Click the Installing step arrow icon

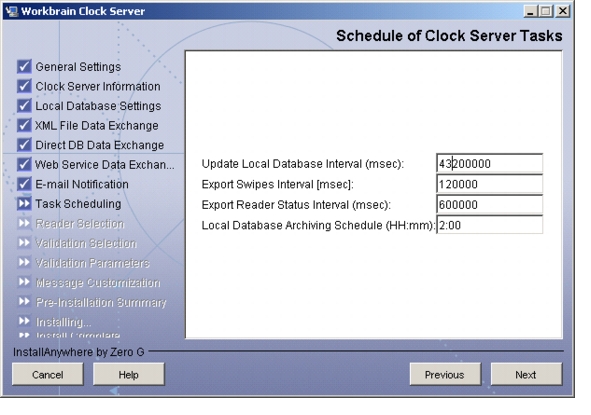24,321
